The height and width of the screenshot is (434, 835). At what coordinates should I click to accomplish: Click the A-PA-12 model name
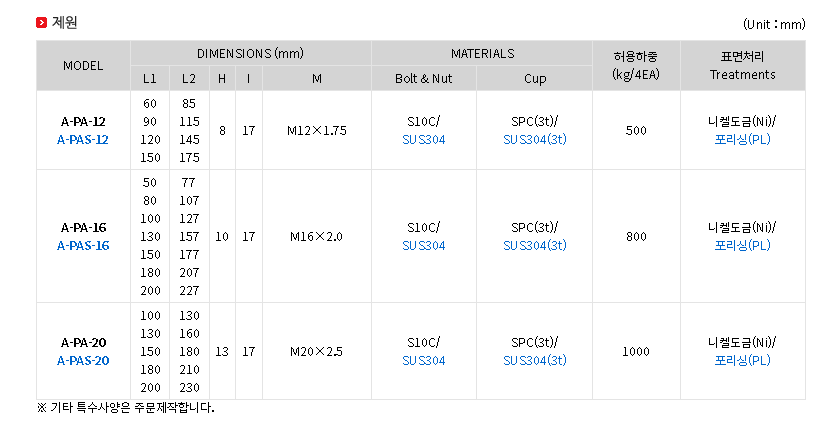click(x=83, y=122)
